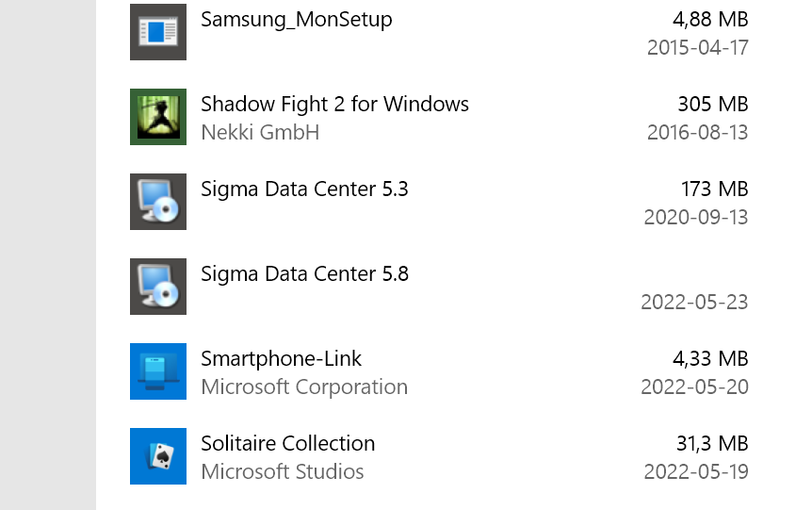Select the Solitaire Collection app name
812x510 pixels.
287,444
